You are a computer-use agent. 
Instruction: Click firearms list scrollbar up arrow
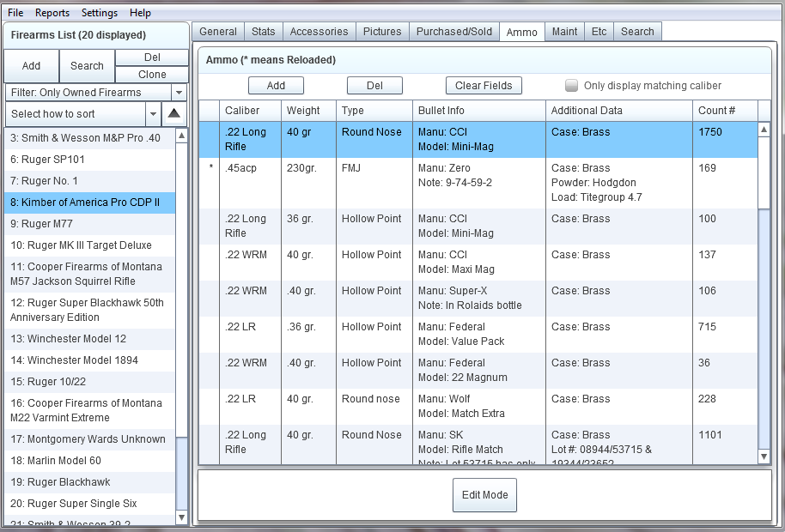(182, 136)
